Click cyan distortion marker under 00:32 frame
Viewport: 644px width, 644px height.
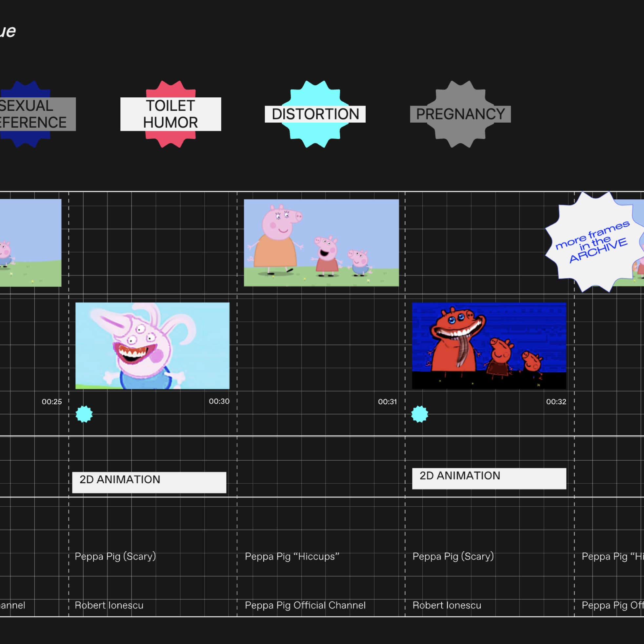pyautogui.click(x=419, y=414)
